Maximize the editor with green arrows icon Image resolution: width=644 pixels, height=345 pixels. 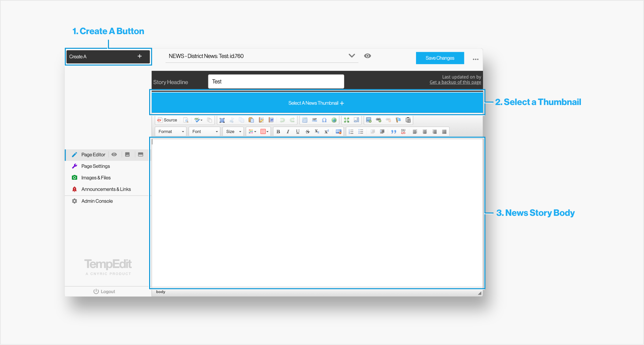[346, 120]
